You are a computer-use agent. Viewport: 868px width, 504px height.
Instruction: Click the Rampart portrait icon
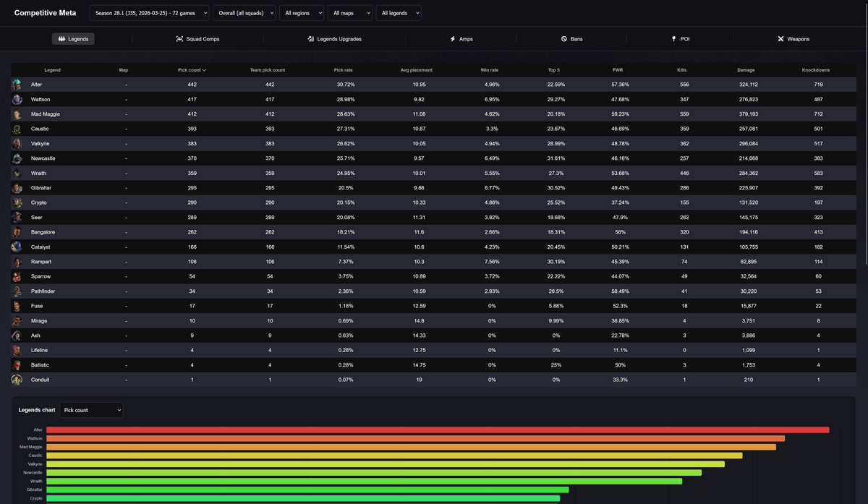point(17,262)
